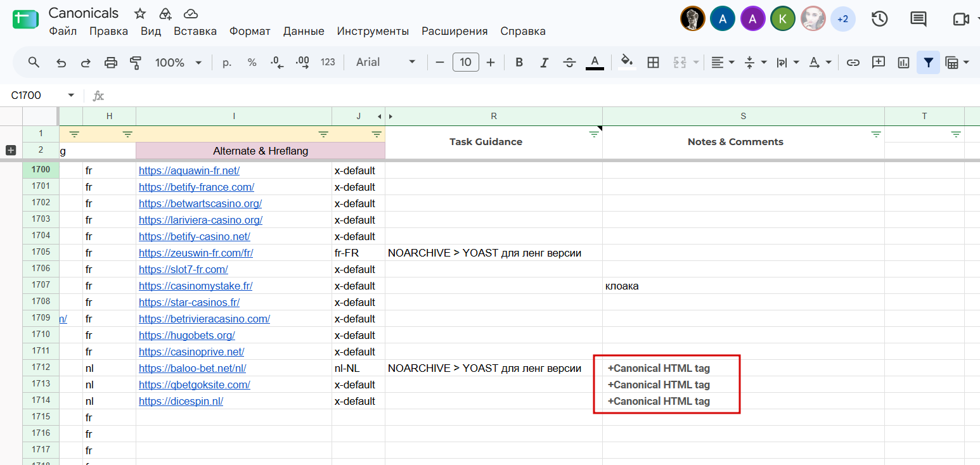Pick a text color
Screen dimensions: 980x465
pos(595,62)
